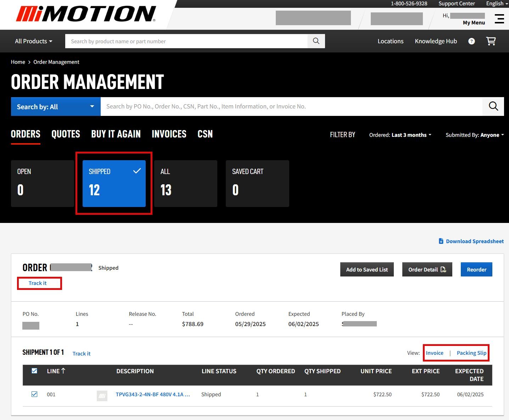Click the Motion logo
The width and height of the screenshot is (509, 420).
pos(86,14)
